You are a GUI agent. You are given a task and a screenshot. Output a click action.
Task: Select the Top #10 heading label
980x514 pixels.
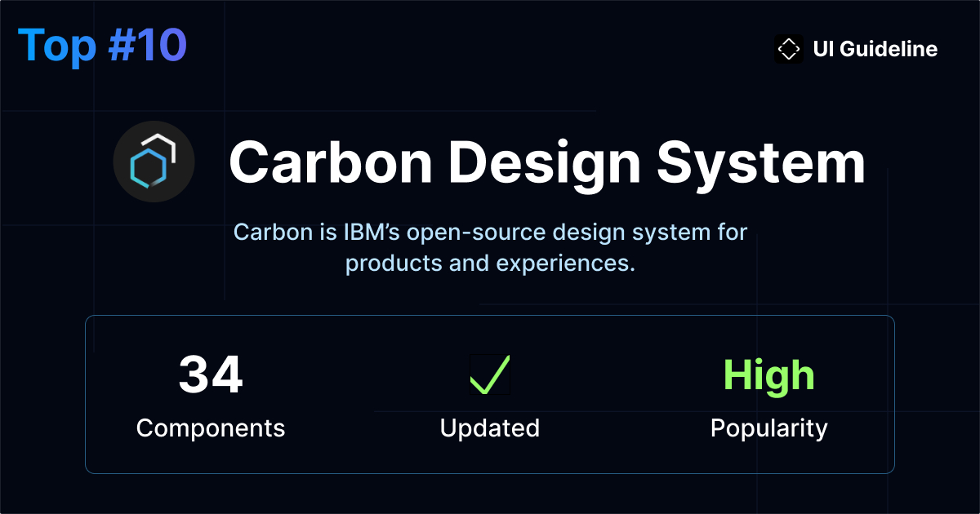[104, 46]
